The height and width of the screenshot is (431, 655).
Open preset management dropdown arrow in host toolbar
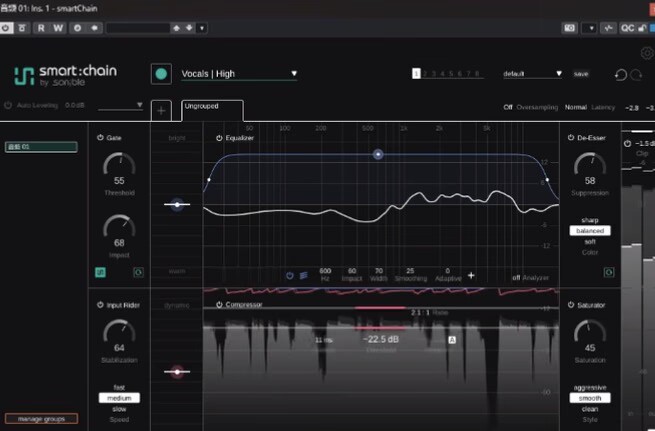pos(202,28)
